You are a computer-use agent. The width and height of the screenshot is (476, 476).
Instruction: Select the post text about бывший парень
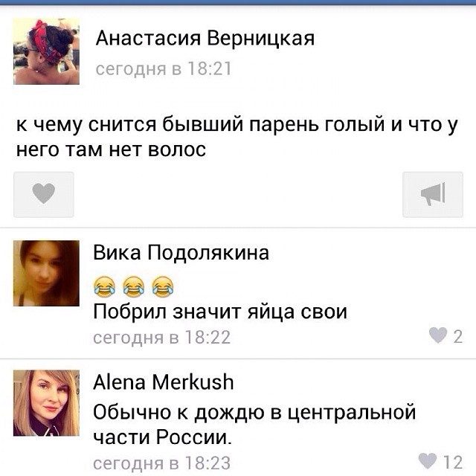coord(237,137)
